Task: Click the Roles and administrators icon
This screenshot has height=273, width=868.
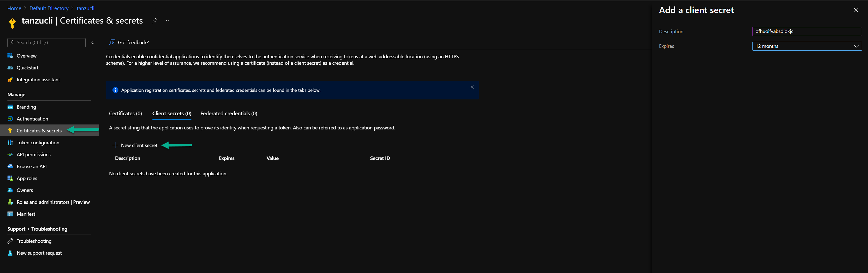Action: click(10, 202)
